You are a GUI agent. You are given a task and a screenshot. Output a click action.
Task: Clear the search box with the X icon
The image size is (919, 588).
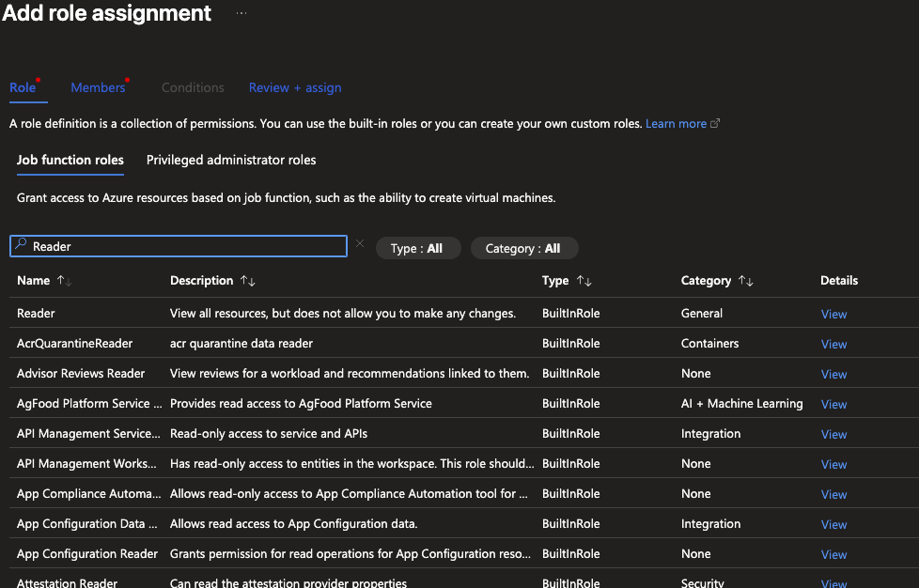pos(360,243)
